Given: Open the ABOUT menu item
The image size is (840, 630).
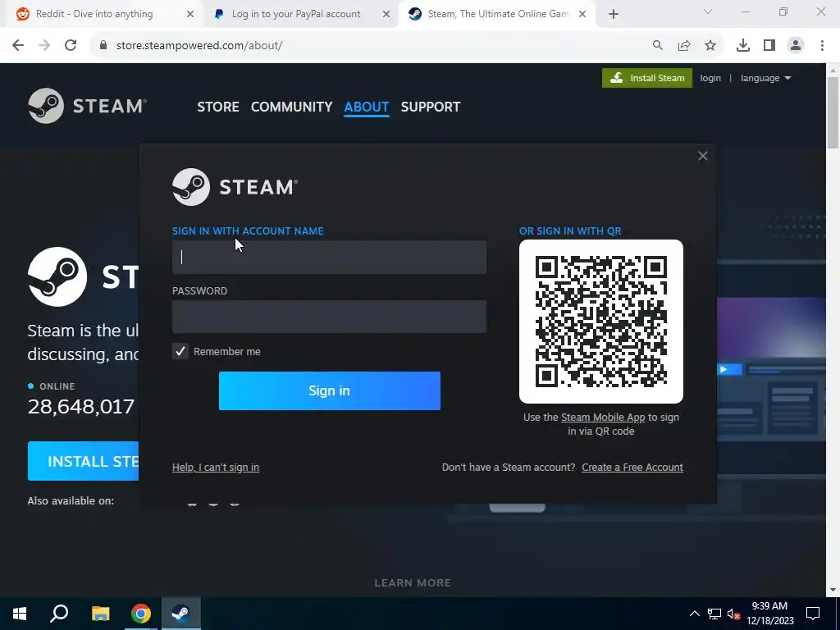Looking at the screenshot, I should coord(367,107).
